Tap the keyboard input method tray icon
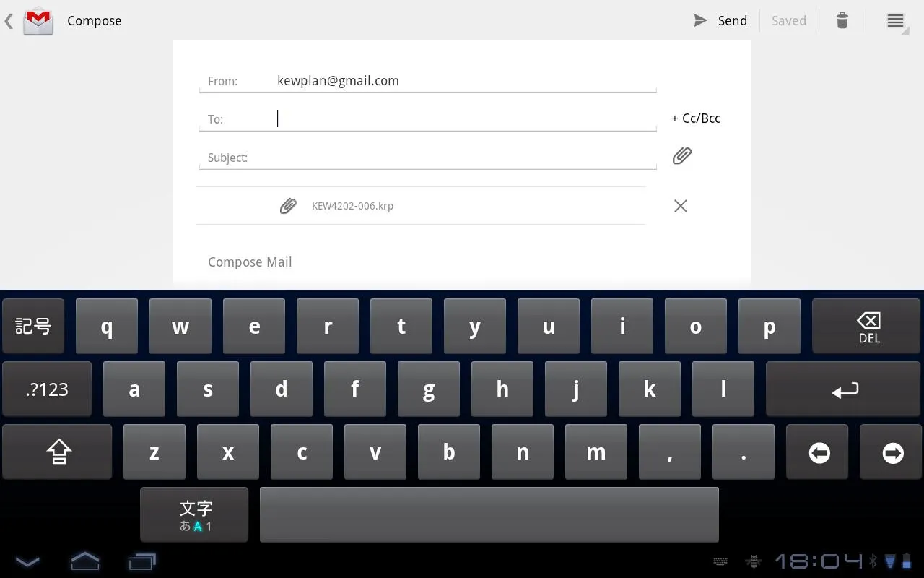 [x=720, y=561]
